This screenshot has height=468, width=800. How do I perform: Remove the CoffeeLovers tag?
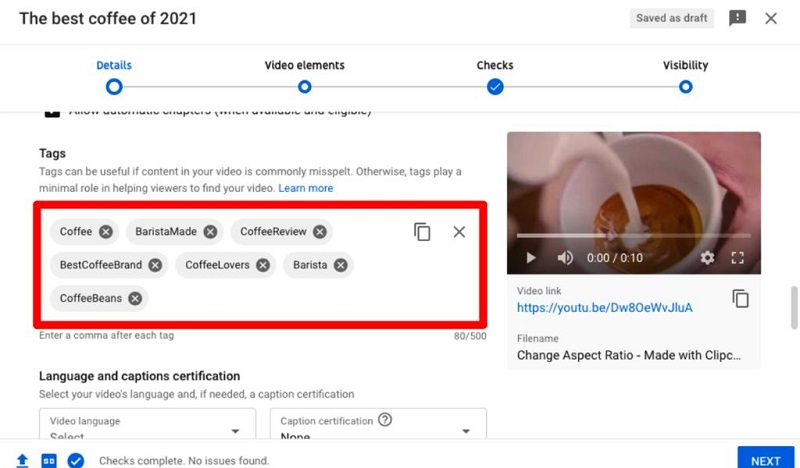(x=263, y=265)
